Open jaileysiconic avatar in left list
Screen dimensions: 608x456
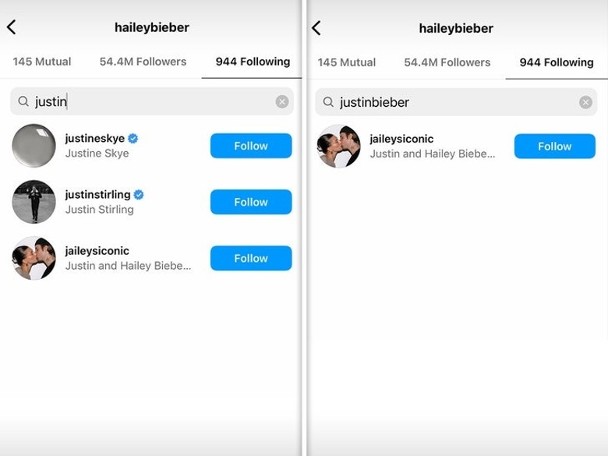click(34, 258)
